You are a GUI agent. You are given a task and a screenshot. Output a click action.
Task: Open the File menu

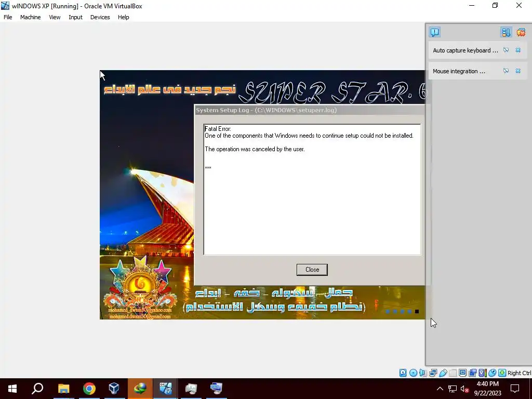coord(8,17)
